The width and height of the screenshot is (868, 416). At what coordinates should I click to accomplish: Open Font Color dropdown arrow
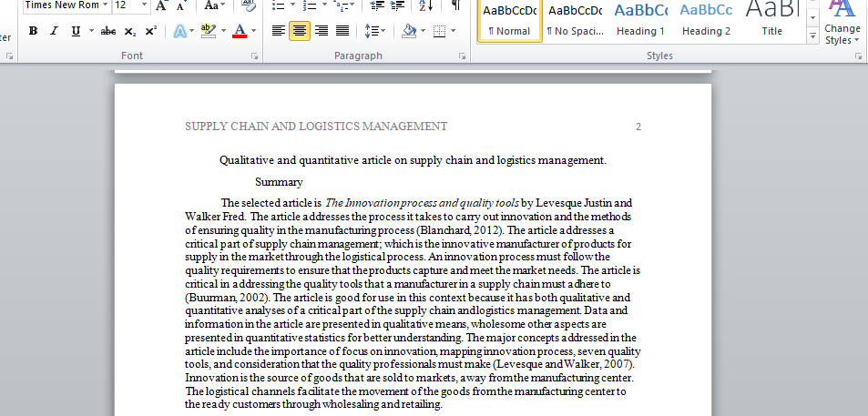[253, 32]
